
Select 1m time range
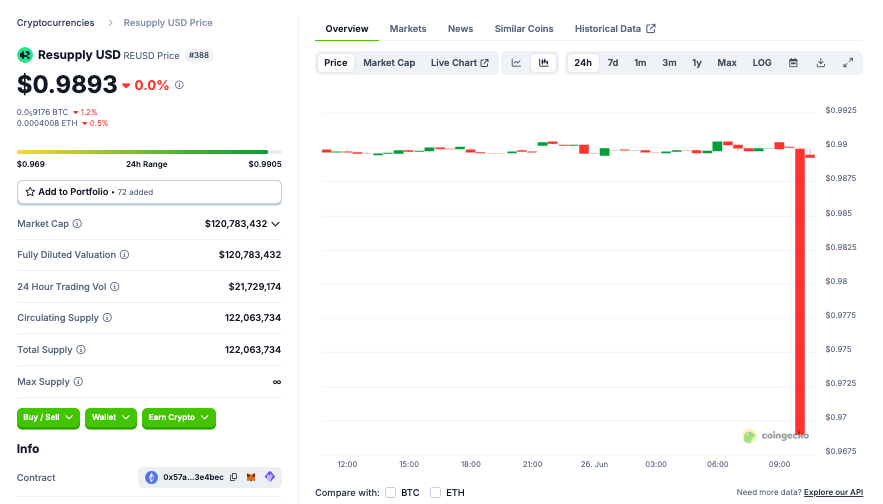click(x=640, y=63)
